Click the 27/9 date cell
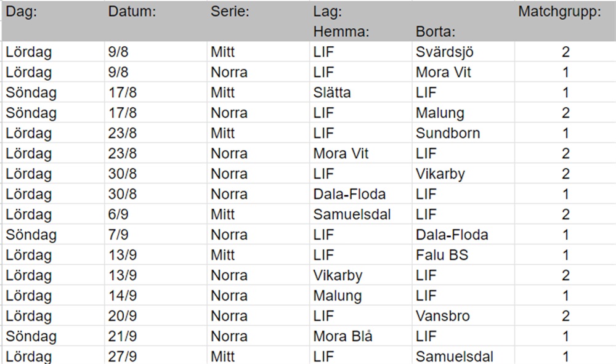The height and width of the screenshot is (364, 616). click(x=156, y=356)
